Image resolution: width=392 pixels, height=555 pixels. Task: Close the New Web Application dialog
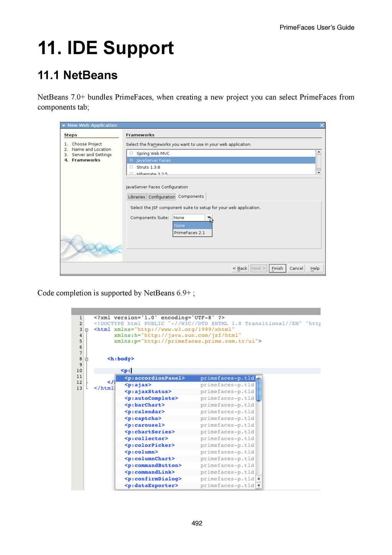(322, 125)
